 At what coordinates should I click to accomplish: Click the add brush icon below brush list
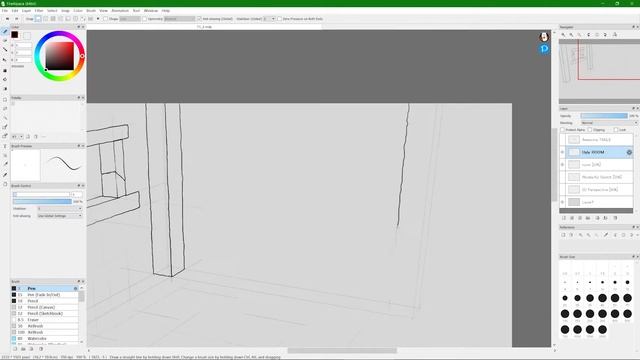[x=15, y=349]
